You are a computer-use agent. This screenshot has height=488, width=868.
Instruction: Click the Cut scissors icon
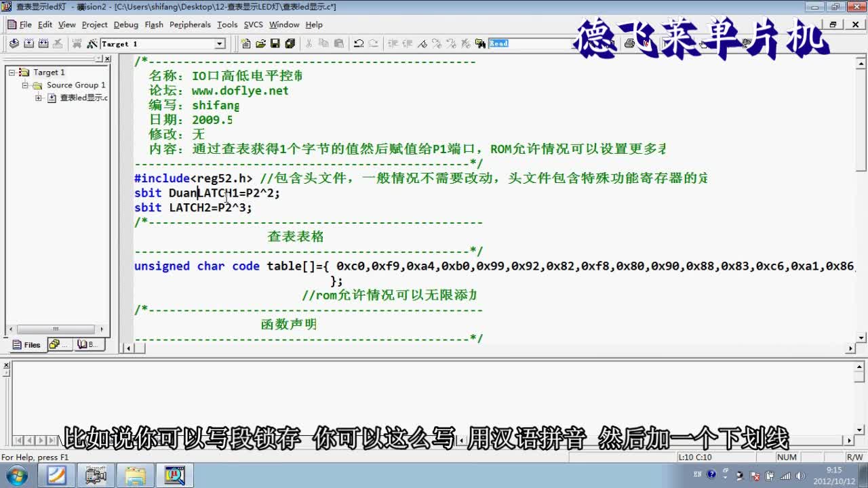[x=309, y=43]
